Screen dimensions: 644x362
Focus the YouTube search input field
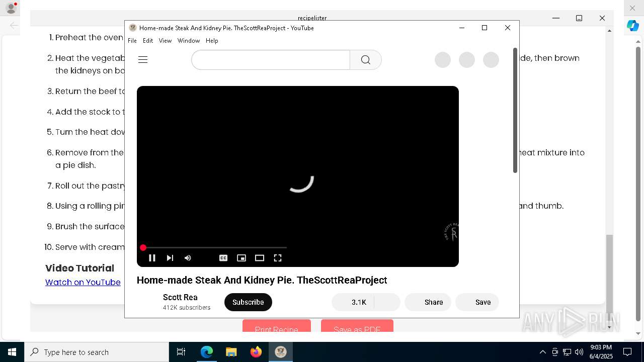(271, 60)
